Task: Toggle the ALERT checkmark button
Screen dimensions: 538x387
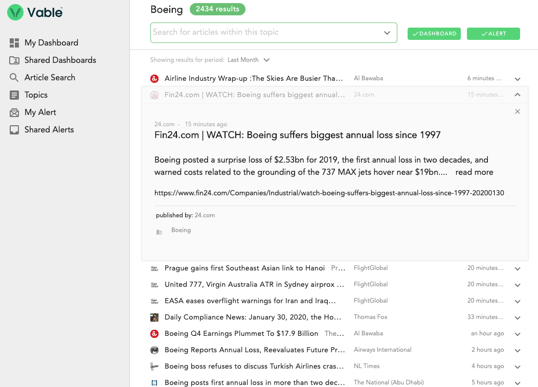Action: 493,34
